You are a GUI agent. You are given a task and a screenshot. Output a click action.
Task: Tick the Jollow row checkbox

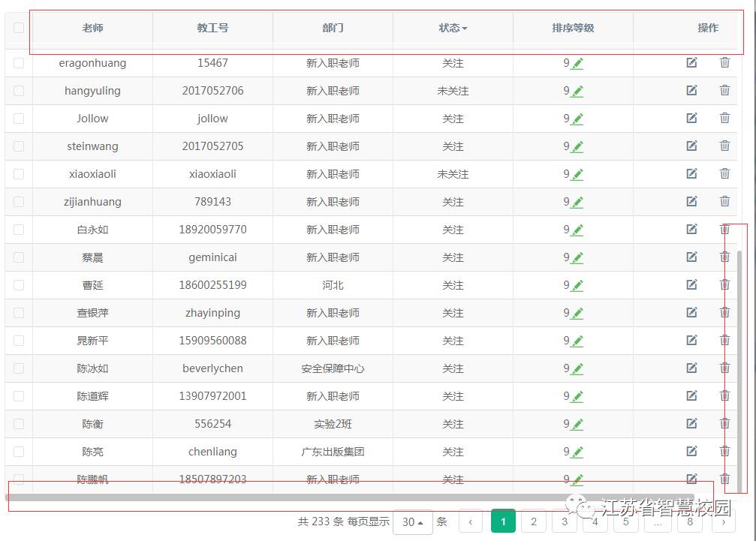click(19, 119)
